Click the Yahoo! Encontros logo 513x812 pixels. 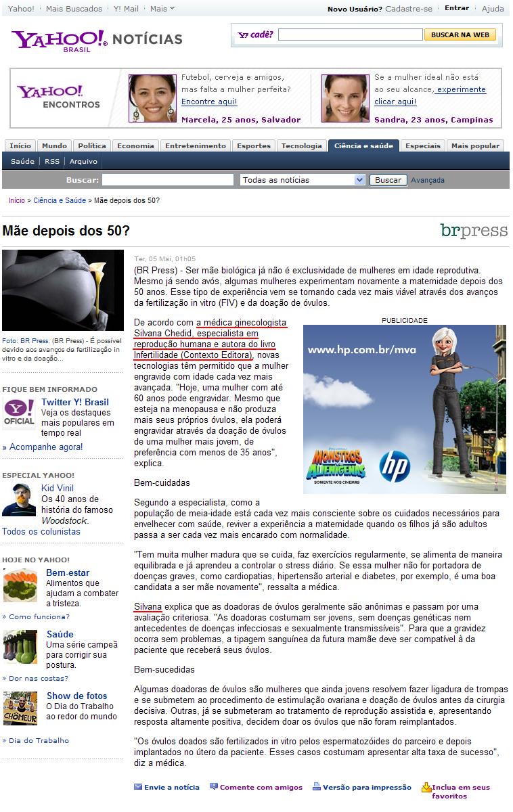coord(58,97)
